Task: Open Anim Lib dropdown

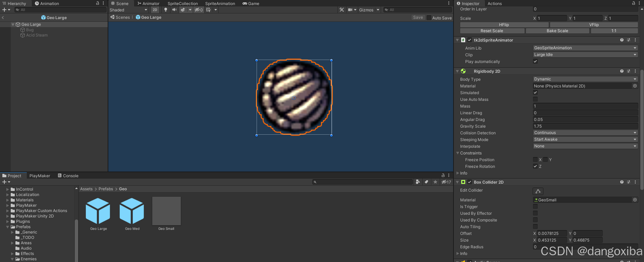Action: point(585,48)
